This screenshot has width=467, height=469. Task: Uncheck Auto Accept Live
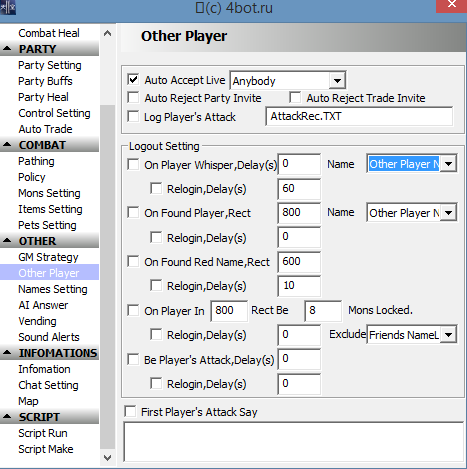point(133,80)
